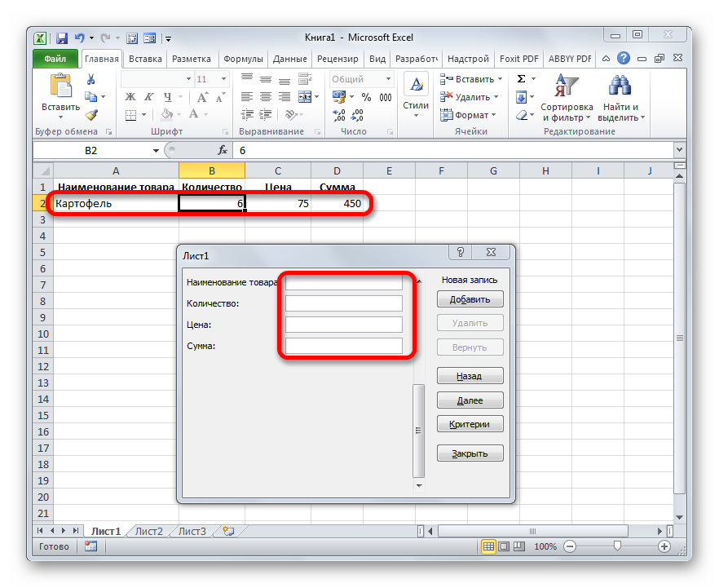Screen dimensions: 719x588
Task: Switch to the Лист2 sheet tab
Action: coord(149,531)
